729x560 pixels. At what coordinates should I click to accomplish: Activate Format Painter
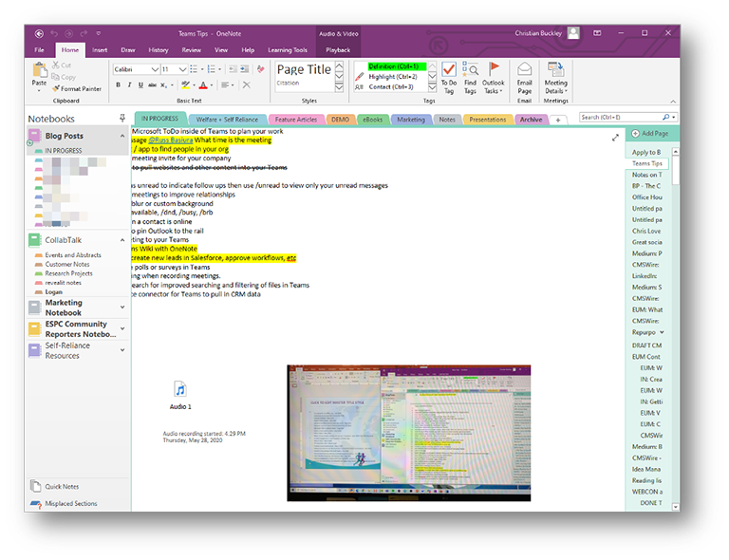tap(77, 88)
